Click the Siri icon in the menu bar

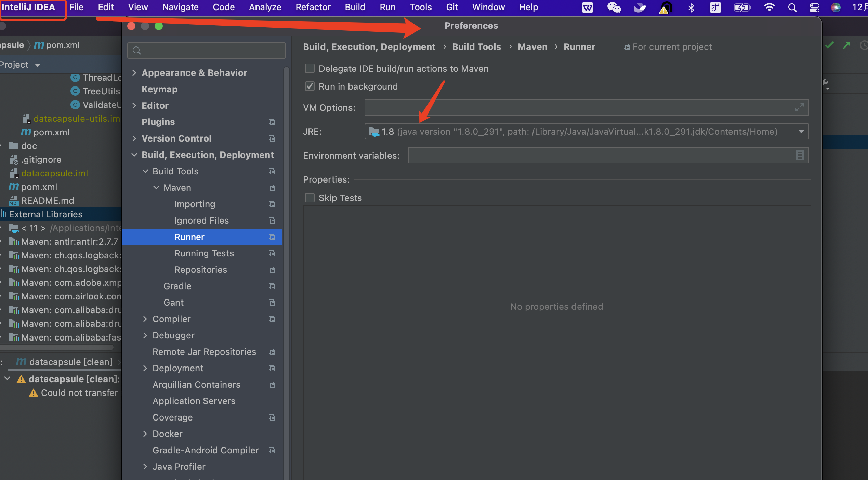click(836, 7)
